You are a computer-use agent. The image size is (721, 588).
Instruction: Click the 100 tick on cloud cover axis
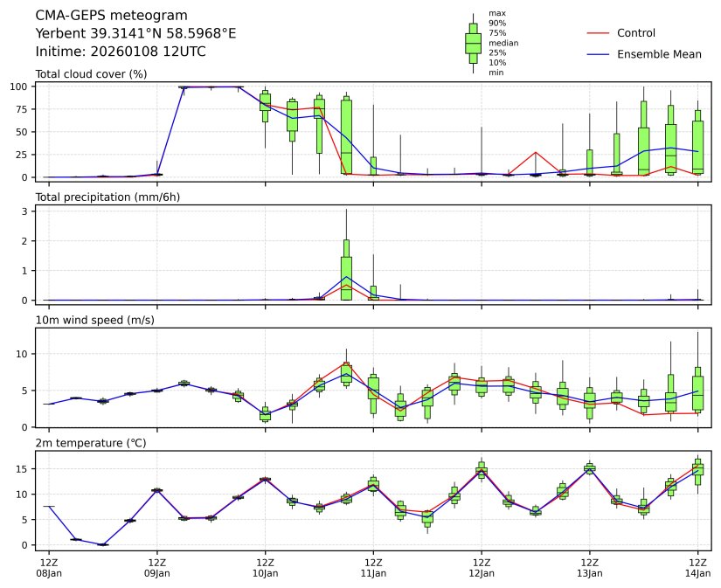click(x=22, y=86)
